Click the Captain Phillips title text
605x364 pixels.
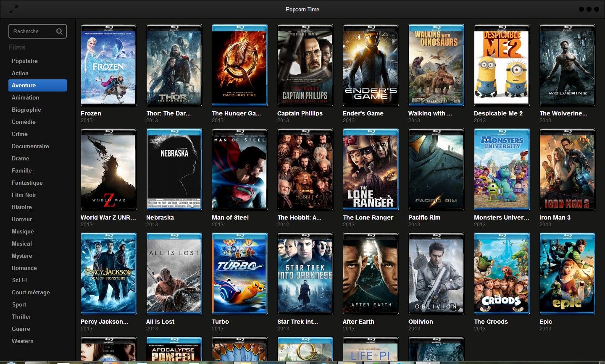coord(300,113)
